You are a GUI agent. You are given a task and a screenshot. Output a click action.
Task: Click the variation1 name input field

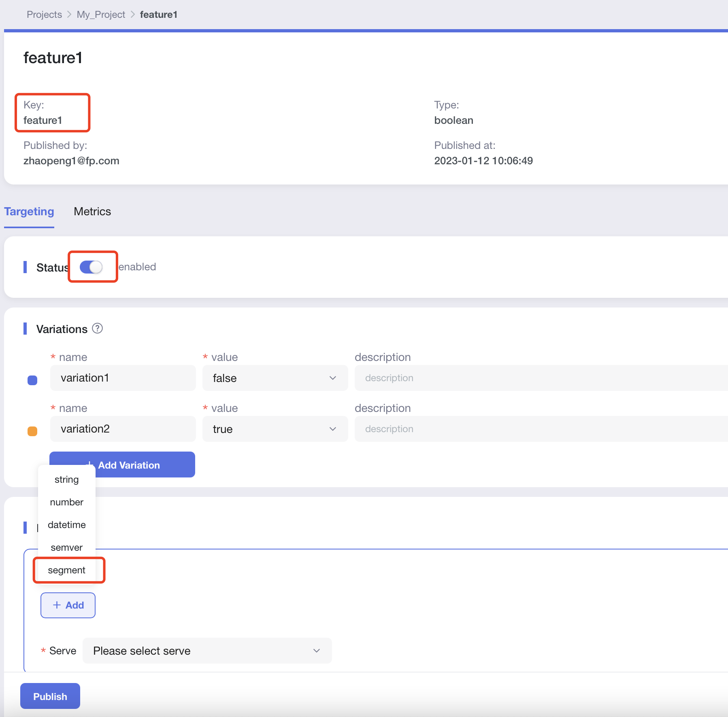click(x=123, y=378)
